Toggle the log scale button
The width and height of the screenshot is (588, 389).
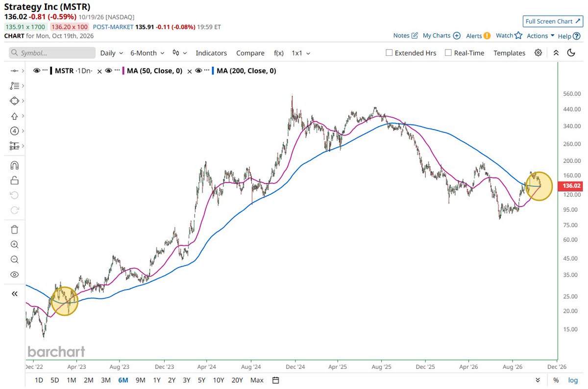573,380
